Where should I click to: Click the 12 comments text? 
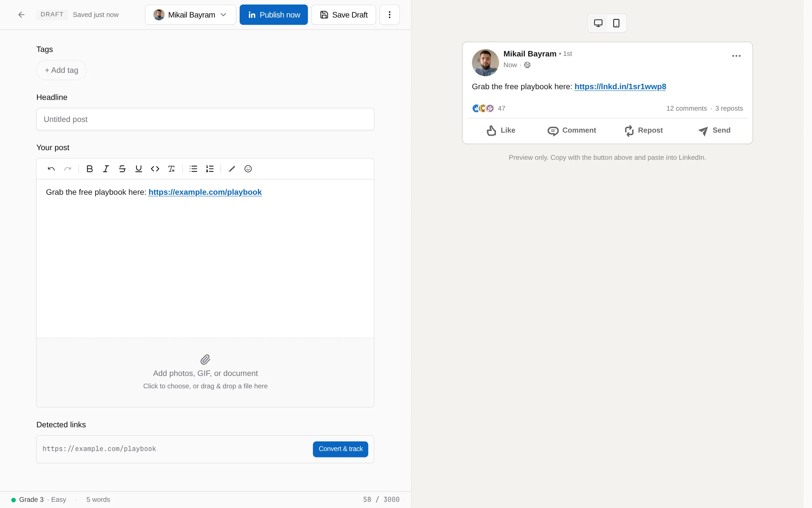tap(687, 109)
